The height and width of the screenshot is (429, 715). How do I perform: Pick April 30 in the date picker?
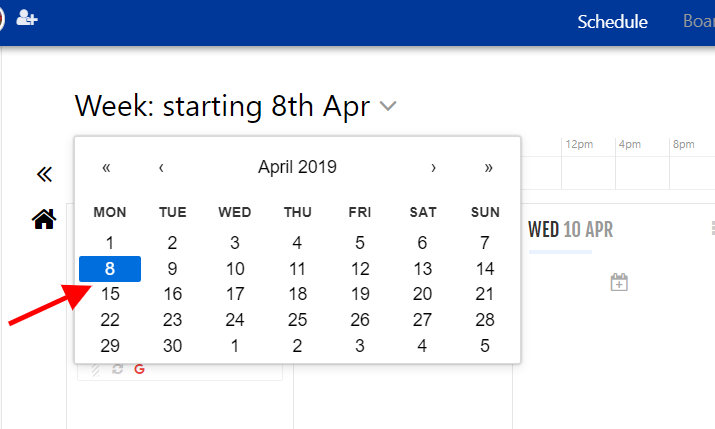point(172,346)
